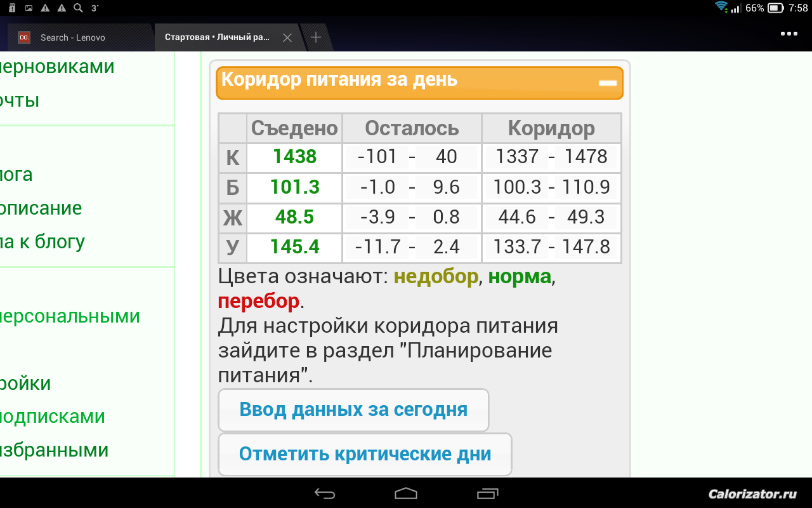Tap the clock showing 7:58
Viewport: 812px width, 508px height.
(798, 8)
